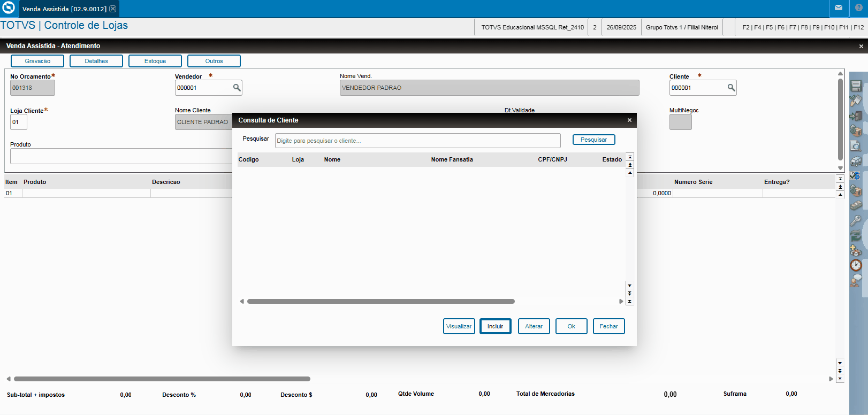Open the Vendedor lookup magnifier
The image size is (868, 415).
(237, 88)
